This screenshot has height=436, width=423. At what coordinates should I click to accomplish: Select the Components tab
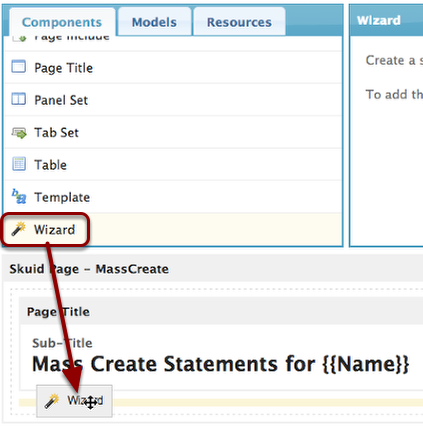62,22
